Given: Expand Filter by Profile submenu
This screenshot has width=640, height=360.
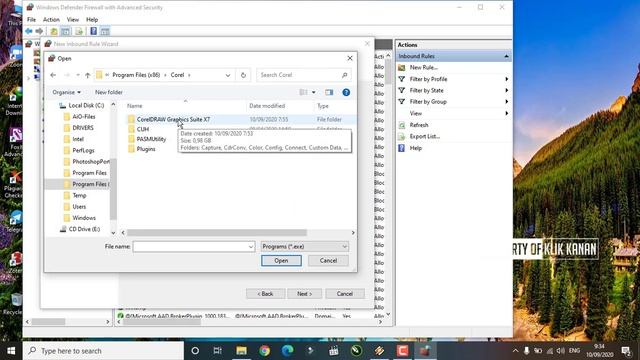Looking at the screenshot, I should click(x=507, y=79).
